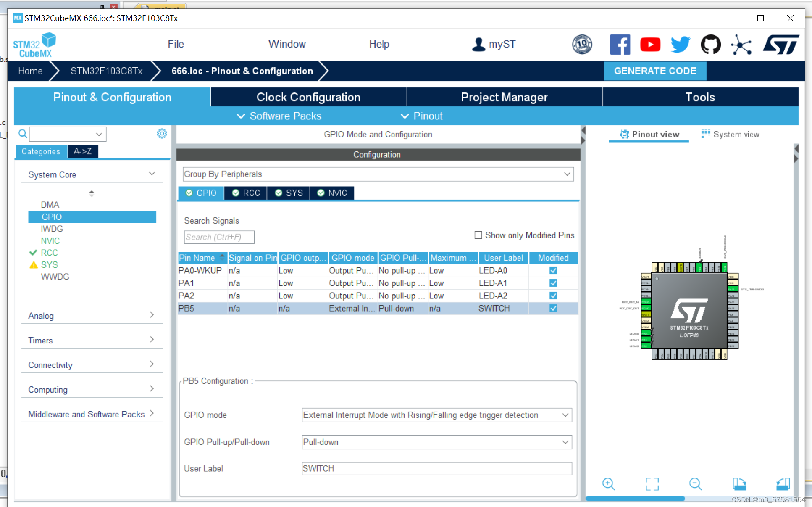Click 666.ioc - Pinout & Configuration breadcrumb
Image resolution: width=812 pixels, height=507 pixels.
tap(242, 71)
